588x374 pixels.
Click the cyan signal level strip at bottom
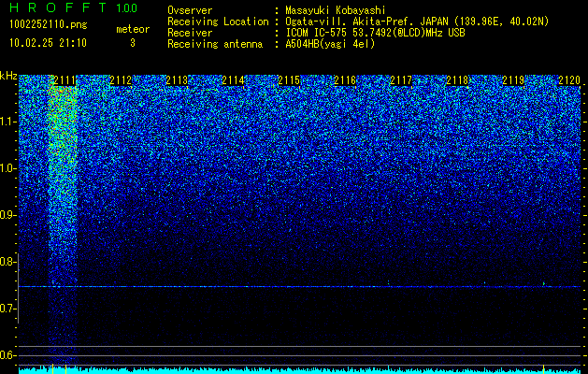pos(300,370)
